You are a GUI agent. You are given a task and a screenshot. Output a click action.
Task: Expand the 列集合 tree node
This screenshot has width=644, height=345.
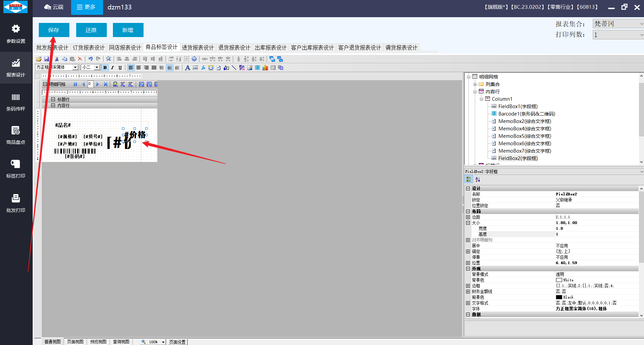click(x=475, y=84)
